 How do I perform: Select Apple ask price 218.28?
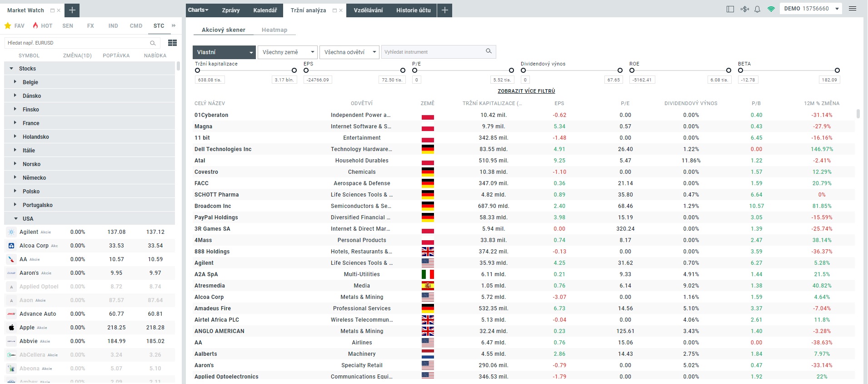(x=155, y=328)
